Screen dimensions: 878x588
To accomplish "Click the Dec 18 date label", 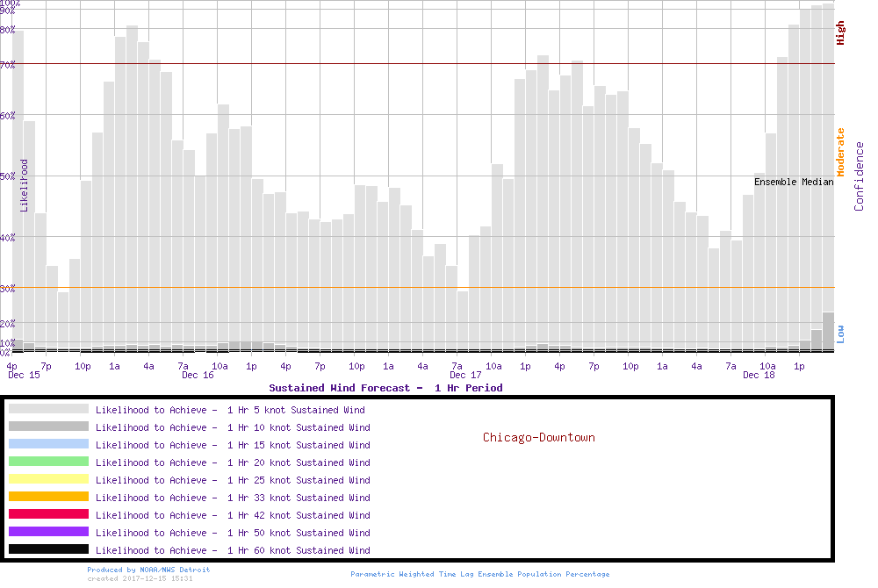I will pos(759,375).
